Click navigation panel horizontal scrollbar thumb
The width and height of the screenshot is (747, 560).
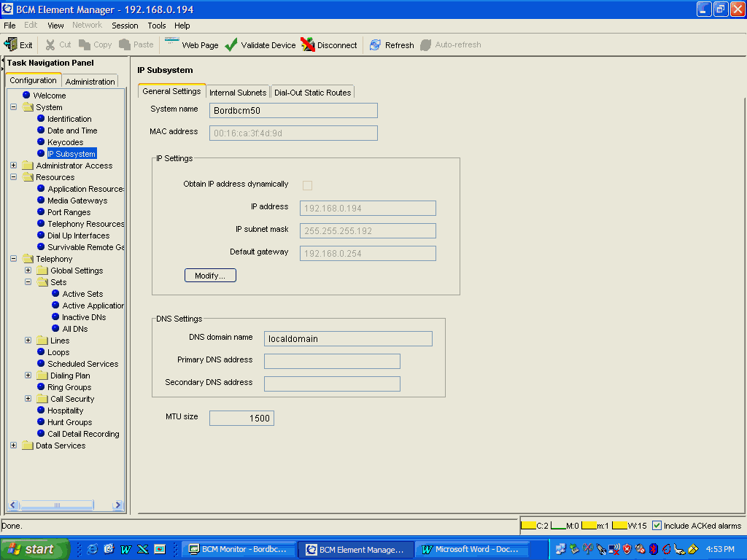pyautogui.click(x=57, y=505)
